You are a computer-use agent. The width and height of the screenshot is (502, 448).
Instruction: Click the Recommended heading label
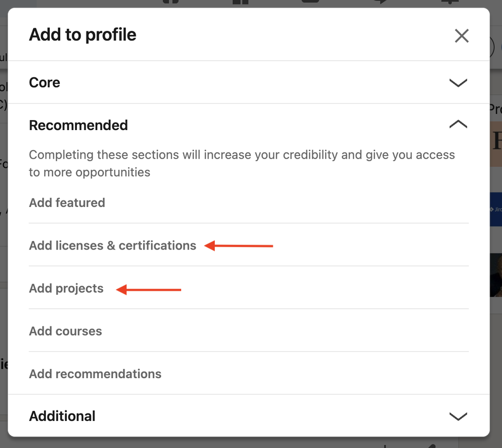pos(78,125)
